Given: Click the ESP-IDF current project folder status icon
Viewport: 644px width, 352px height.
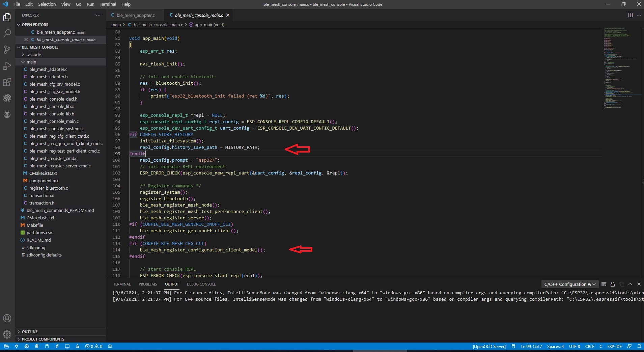Looking at the screenshot, I should 6,346.
